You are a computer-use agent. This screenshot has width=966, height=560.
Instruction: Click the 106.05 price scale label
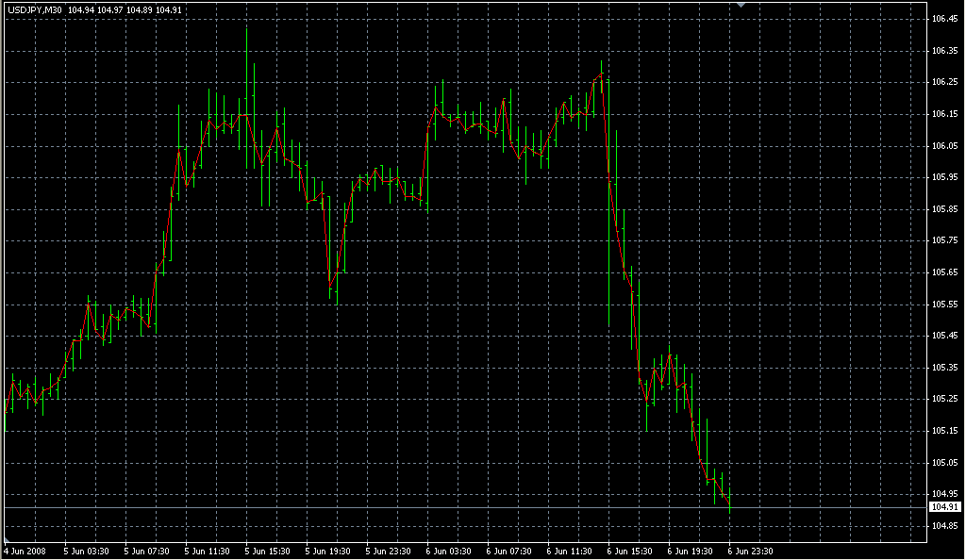pyautogui.click(x=944, y=146)
